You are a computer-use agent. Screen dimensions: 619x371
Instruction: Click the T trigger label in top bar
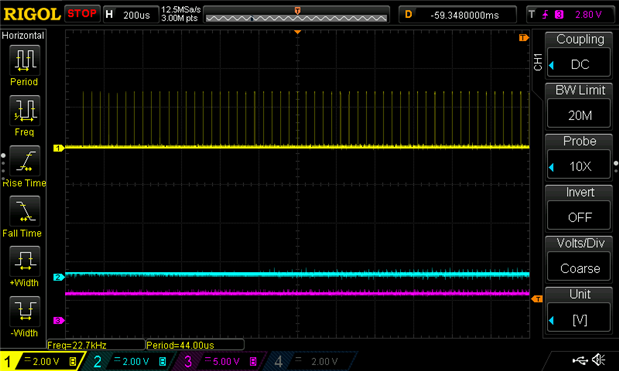[532, 15]
